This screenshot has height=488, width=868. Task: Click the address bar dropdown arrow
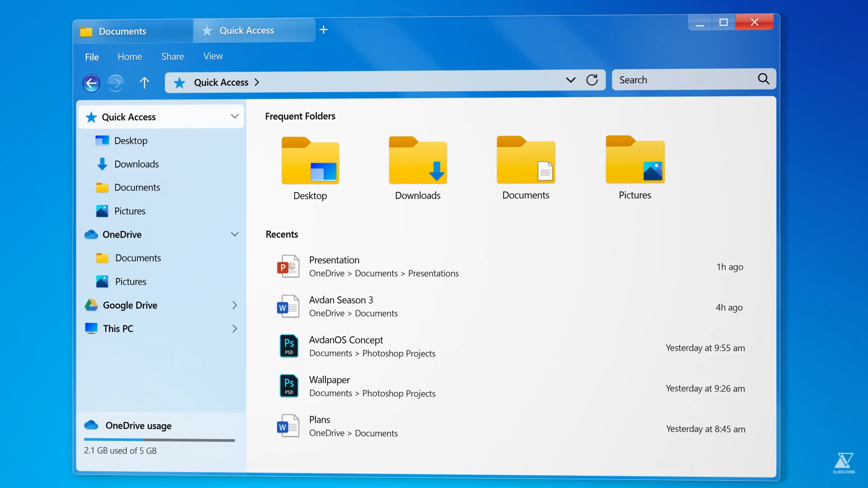click(571, 79)
